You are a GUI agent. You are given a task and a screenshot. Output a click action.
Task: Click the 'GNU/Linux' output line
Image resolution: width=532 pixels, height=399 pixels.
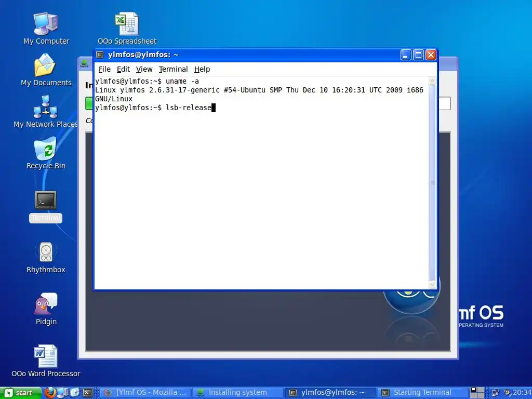tap(114, 99)
